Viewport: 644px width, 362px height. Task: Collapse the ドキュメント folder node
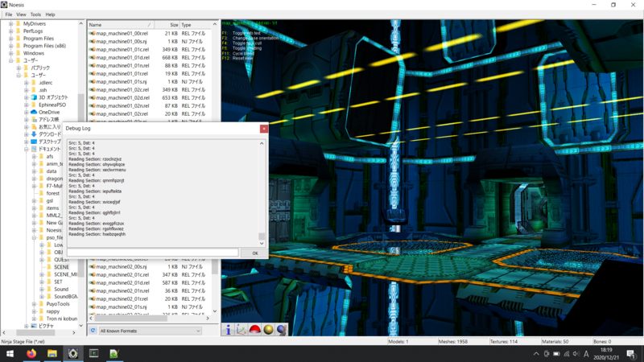[27, 149]
